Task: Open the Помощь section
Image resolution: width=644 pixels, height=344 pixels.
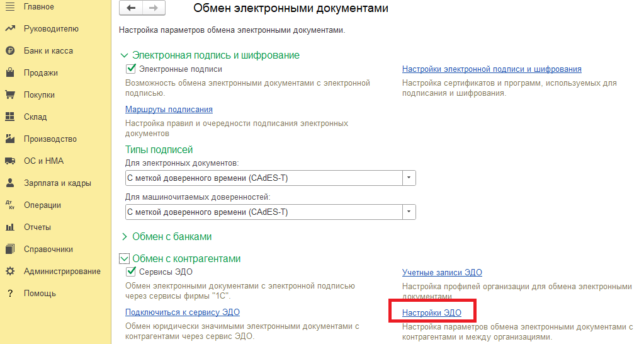Action: [x=40, y=293]
